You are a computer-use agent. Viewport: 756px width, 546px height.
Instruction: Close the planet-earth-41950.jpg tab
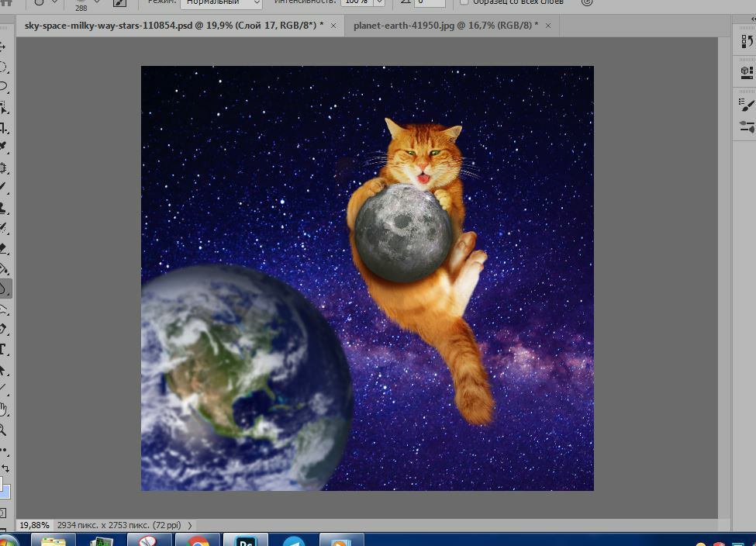point(547,26)
